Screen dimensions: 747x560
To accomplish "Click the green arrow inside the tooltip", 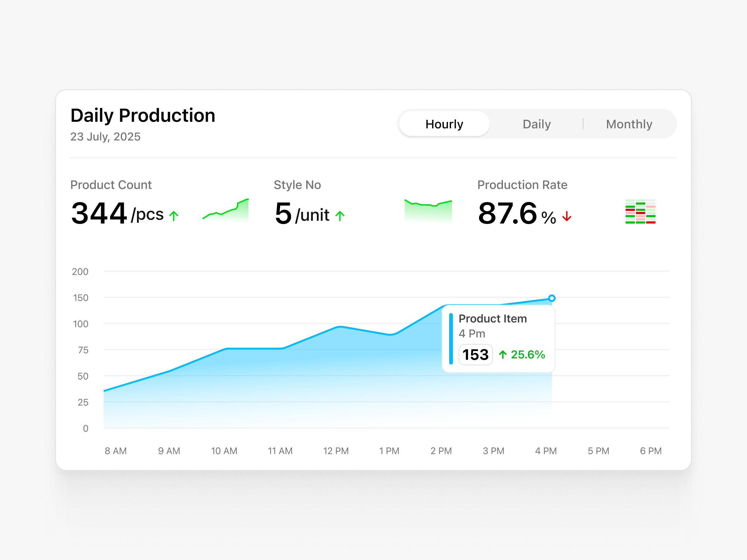I will click(x=503, y=355).
